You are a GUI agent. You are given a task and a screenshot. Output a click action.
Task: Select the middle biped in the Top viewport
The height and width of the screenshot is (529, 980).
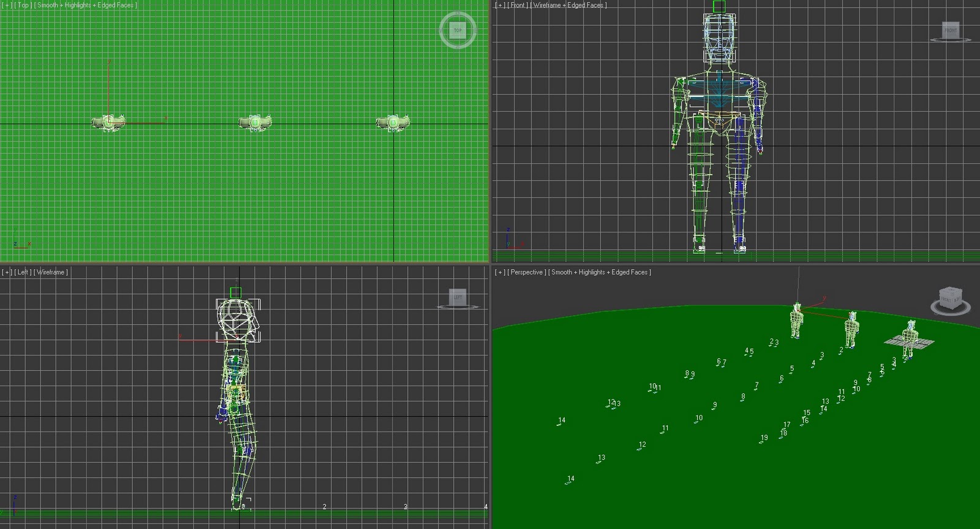coord(255,123)
